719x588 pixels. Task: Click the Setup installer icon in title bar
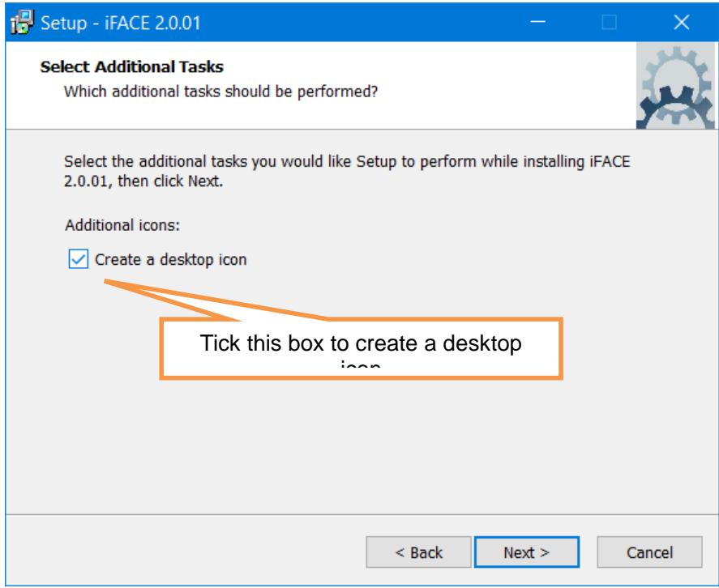(22, 22)
